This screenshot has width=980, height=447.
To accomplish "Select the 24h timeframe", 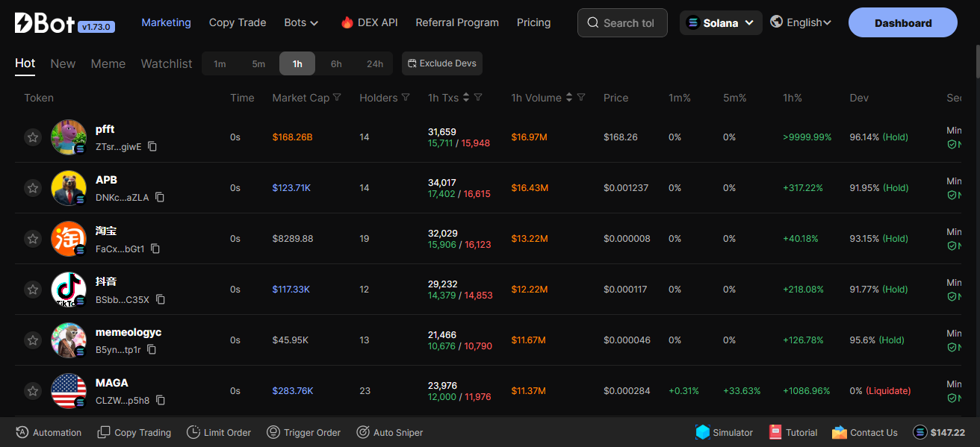I will (375, 63).
